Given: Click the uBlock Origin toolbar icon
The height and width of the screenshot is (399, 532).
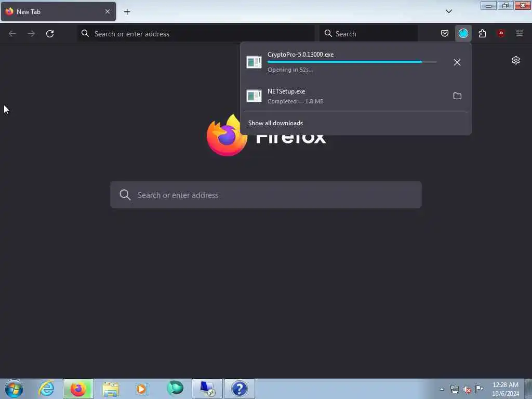Looking at the screenshot, I should point(501,33).
